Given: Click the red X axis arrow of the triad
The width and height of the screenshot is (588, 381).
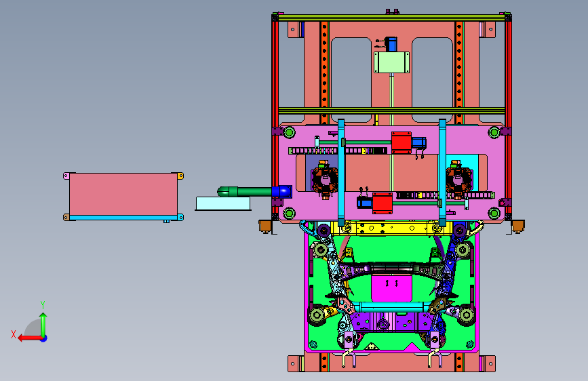Looking at the screenshot, I should [29, 338].
